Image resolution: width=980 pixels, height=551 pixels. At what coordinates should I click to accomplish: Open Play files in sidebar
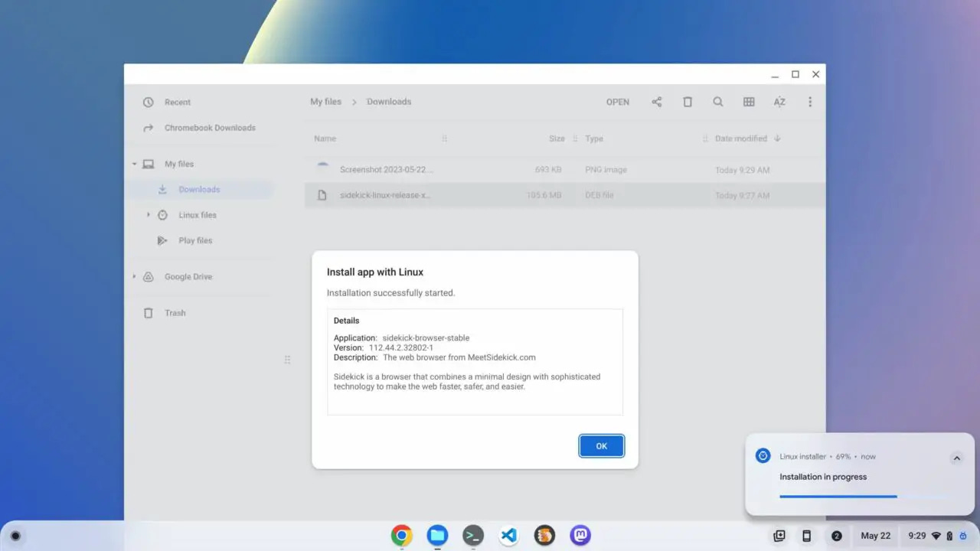point(195,240)
